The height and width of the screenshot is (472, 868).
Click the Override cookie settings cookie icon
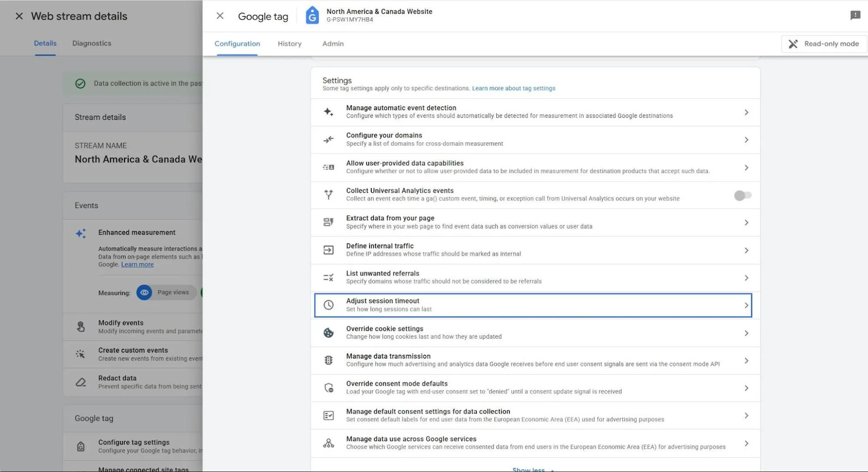329,333
